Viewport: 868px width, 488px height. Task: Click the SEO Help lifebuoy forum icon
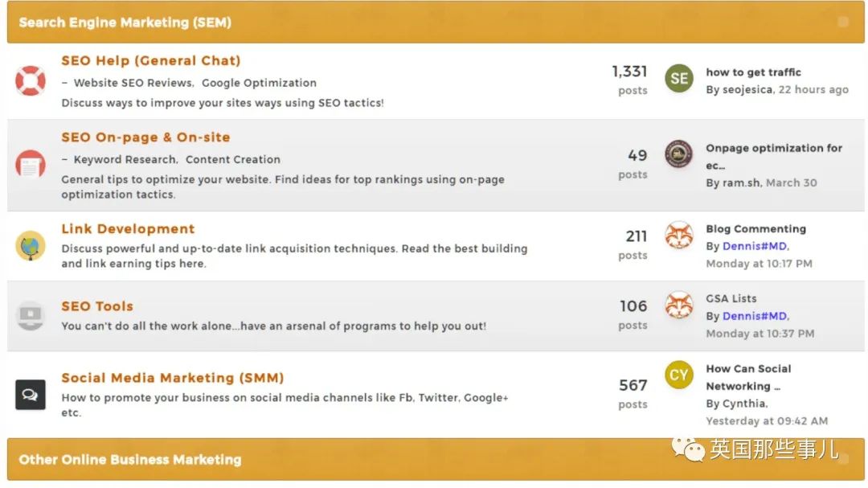(x=31, y=81)
